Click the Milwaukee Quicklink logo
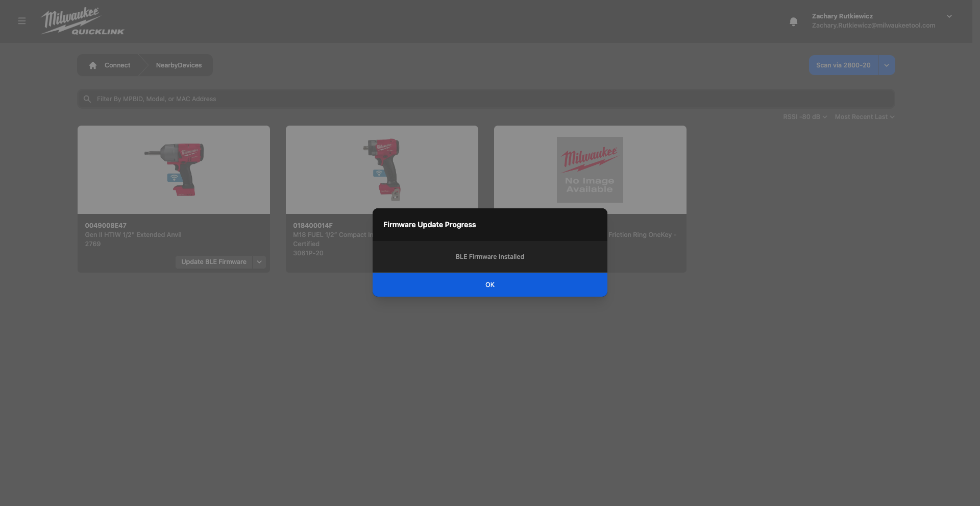This screenshot has height=506, width=980. (83, 21)
